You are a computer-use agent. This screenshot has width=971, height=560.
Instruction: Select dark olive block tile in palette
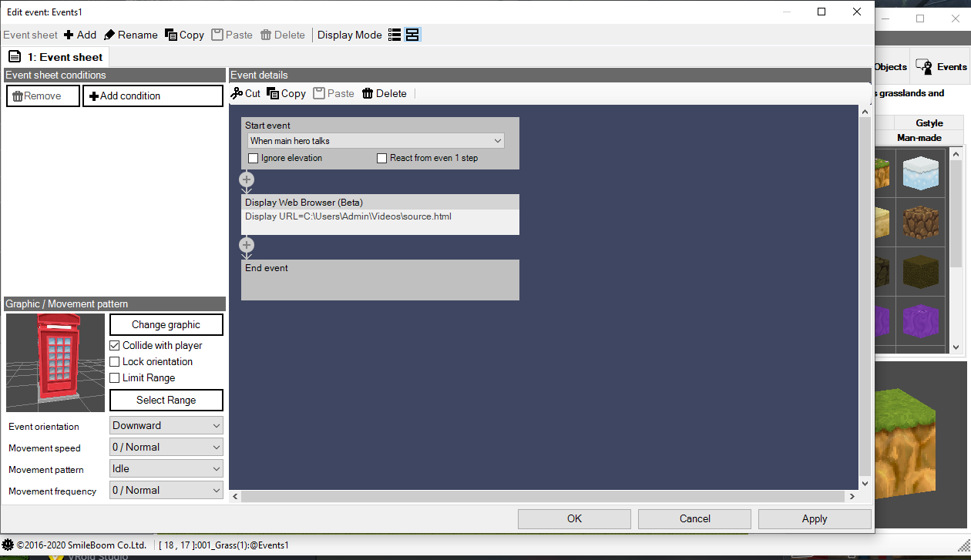pos(922,272)
